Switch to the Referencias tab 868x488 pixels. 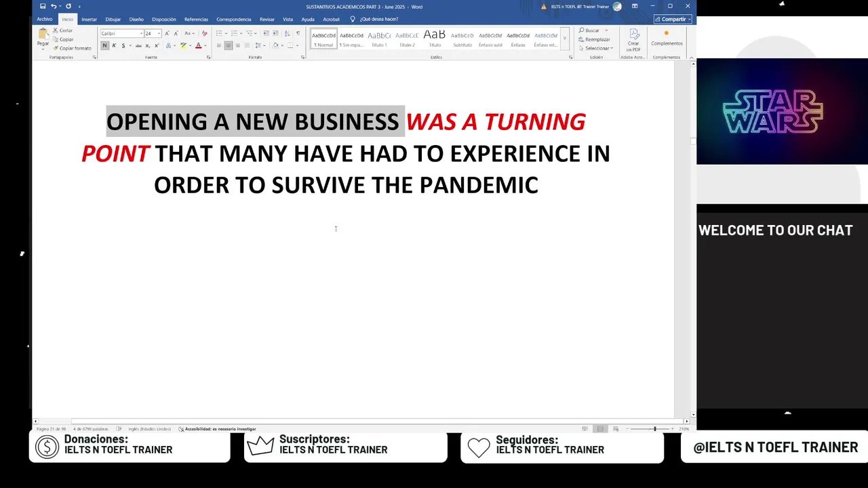click(x=196, y=19)
